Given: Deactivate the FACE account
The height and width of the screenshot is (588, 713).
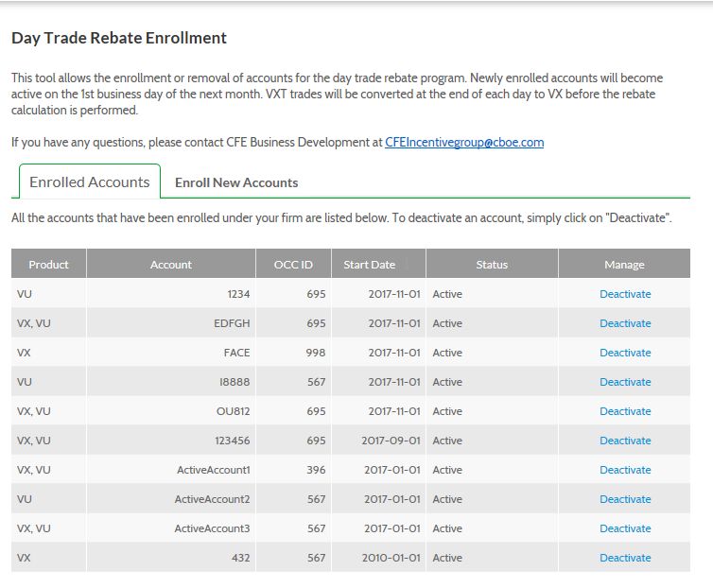Looking at the screenshot, I should pyautogui.click(x=625, y=353).
